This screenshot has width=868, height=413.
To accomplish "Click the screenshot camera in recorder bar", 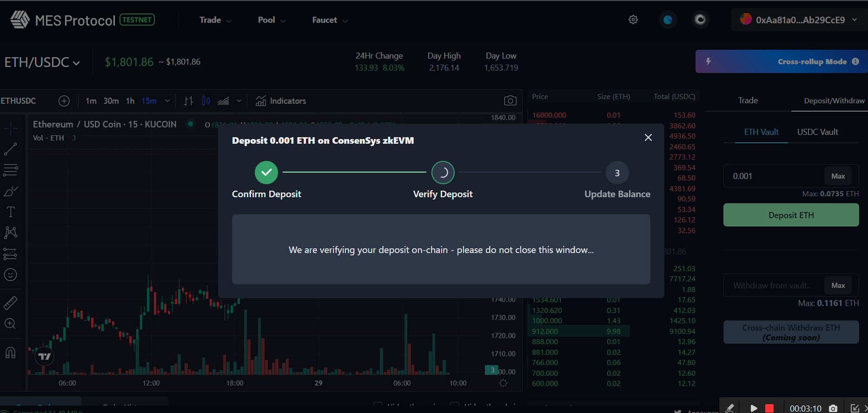I will click(833, 408).
